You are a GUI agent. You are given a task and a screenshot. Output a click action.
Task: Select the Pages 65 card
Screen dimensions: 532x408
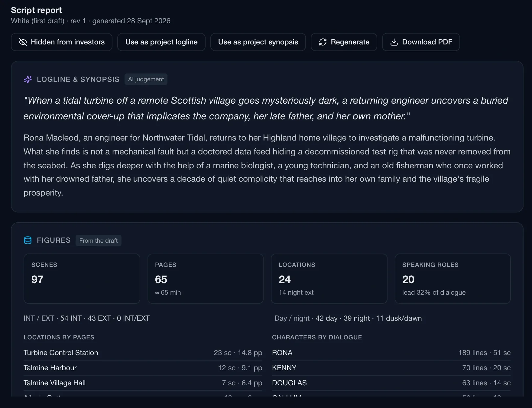[206, 279]
